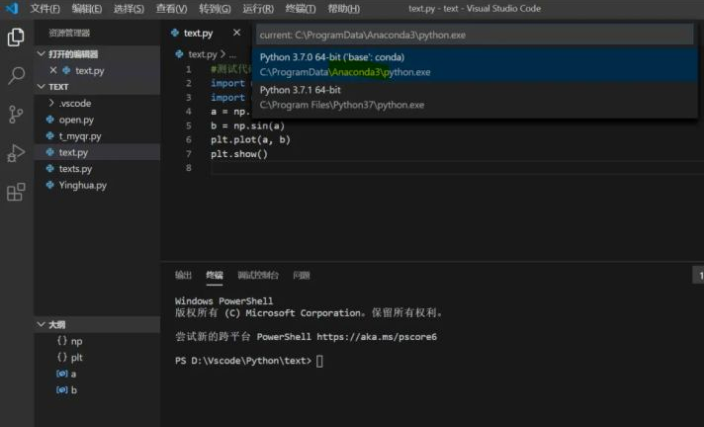Click the VS Code logo icon
The image size is (704, 427).
coord(12,8)
